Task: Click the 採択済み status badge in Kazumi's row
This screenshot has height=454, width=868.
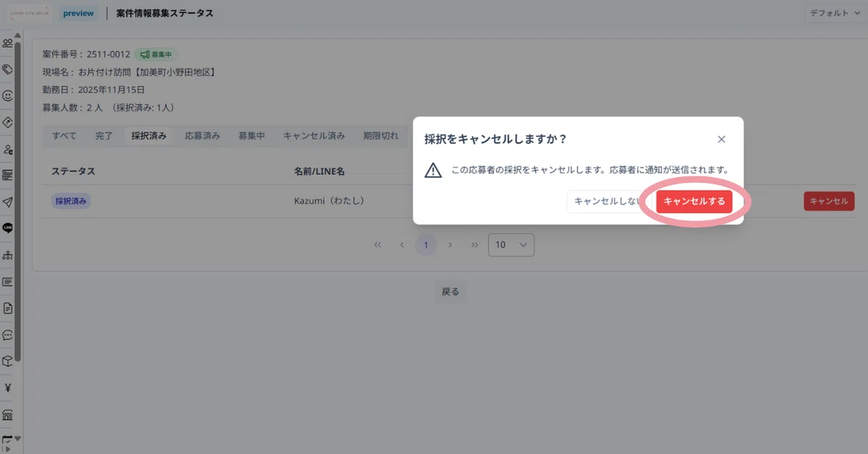Action: tap(71, 202)
